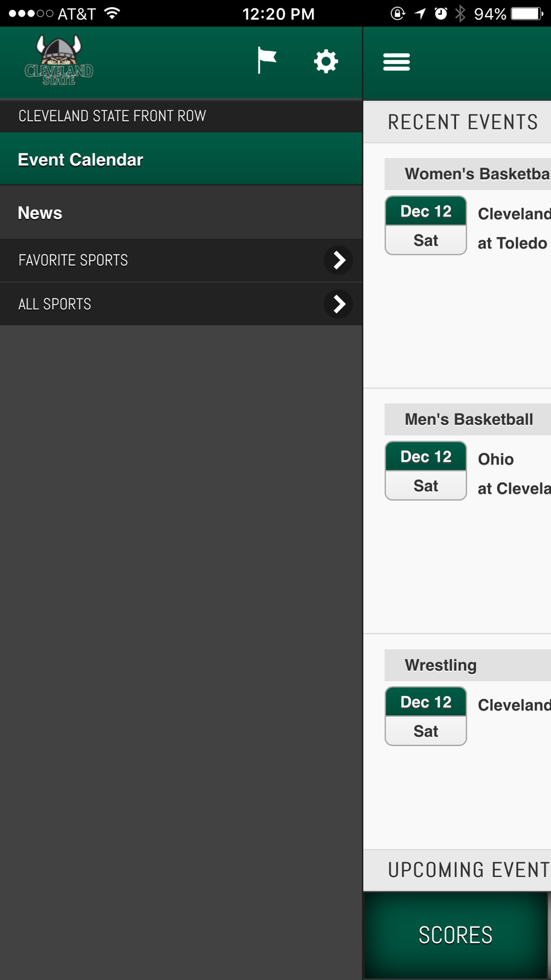Tap the Bluetooth status bar icon
Image resolution: width=551 pixels, height=980 pixels.
tap(460, 13)
